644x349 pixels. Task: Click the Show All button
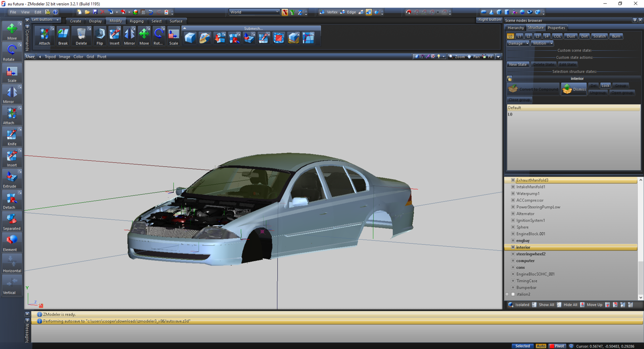click(546, 305)
